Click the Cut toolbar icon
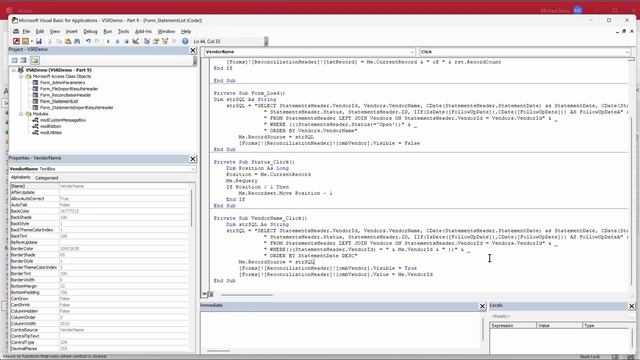Viewport: 640px width, 360px height. tap(50, 41)
